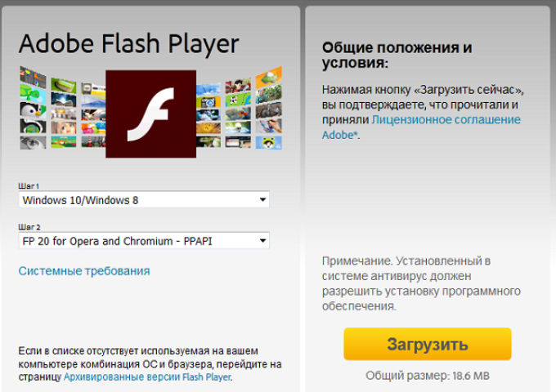This screenshot has width=556, height=392.
Task: Click the yellow Загрузить button
Action: point(428,344)
